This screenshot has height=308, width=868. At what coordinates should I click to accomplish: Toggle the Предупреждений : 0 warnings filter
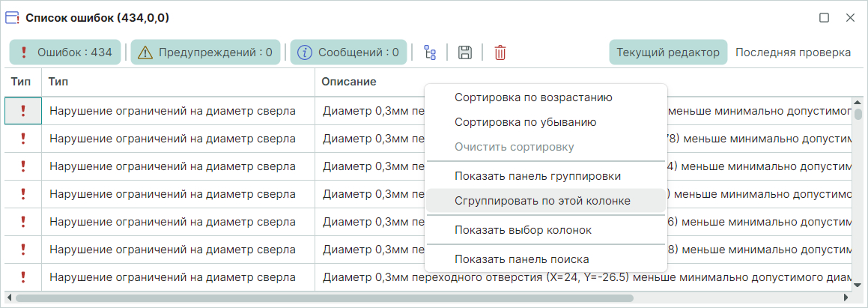pyautogui.click(x=205, y=52)
